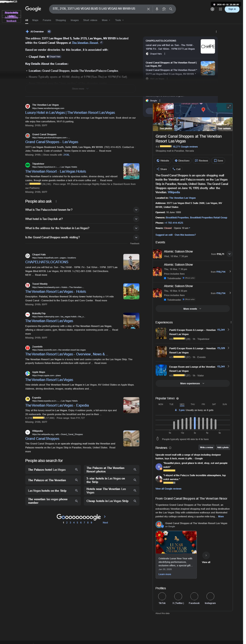Switch to the Images tab
This screenshot has height=644, width=246.
(x=74, y=20)
